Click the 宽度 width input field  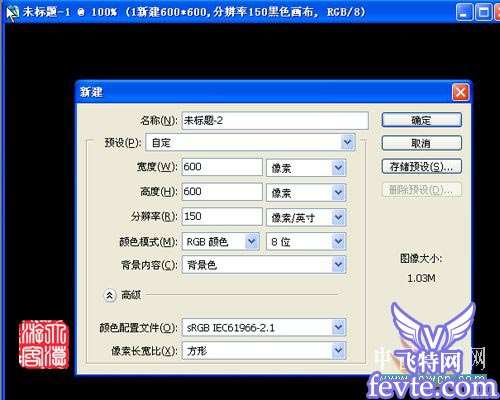222,167
